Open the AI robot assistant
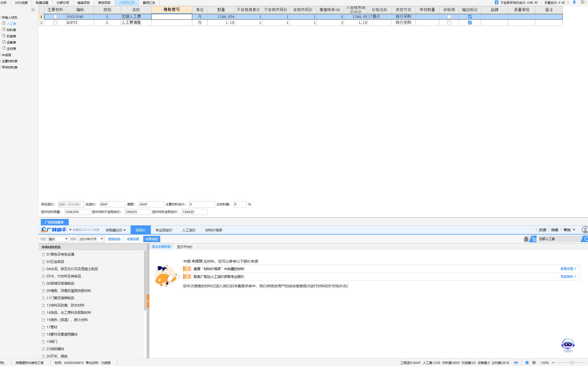The height and width of the screenshot is (366, 588). click(x=568, y=345)
